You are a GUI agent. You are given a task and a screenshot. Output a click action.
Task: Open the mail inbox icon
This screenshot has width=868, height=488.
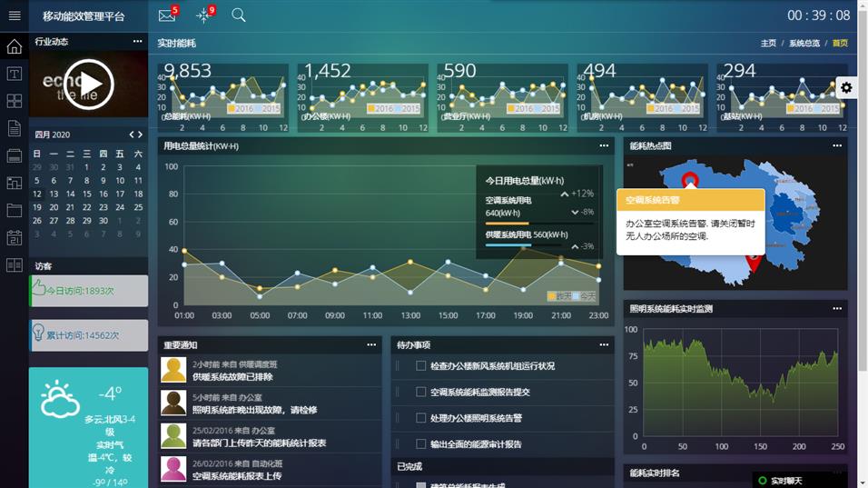tap(167, 15)
